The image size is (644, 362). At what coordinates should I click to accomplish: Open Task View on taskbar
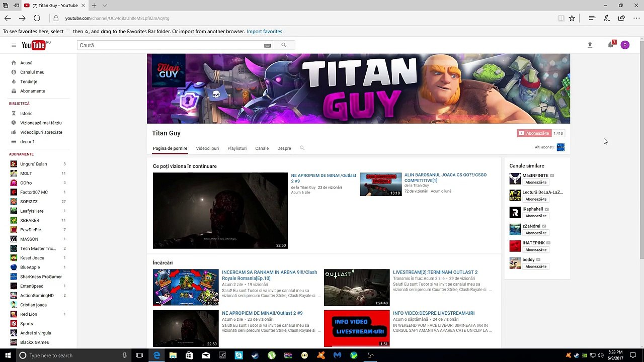coord(139,355)
